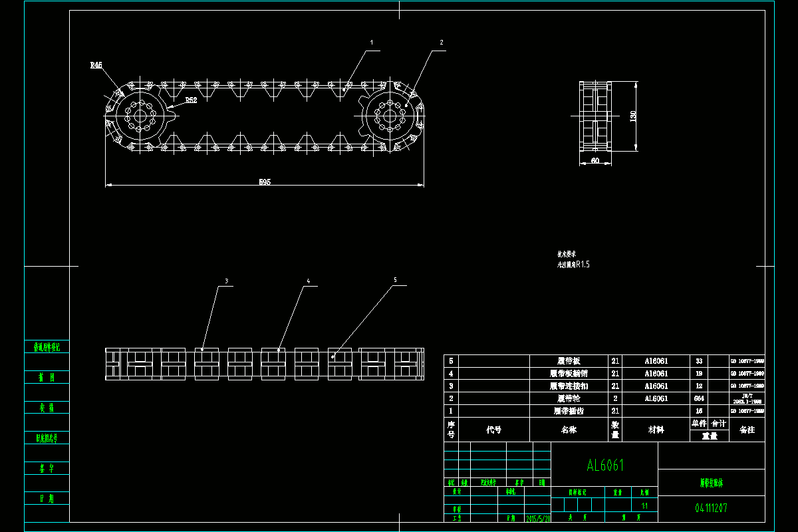Image resolution: width=798 pixels, height=532 pixels.
Task: Click the 序号 column header
Action: coord(451,430)
